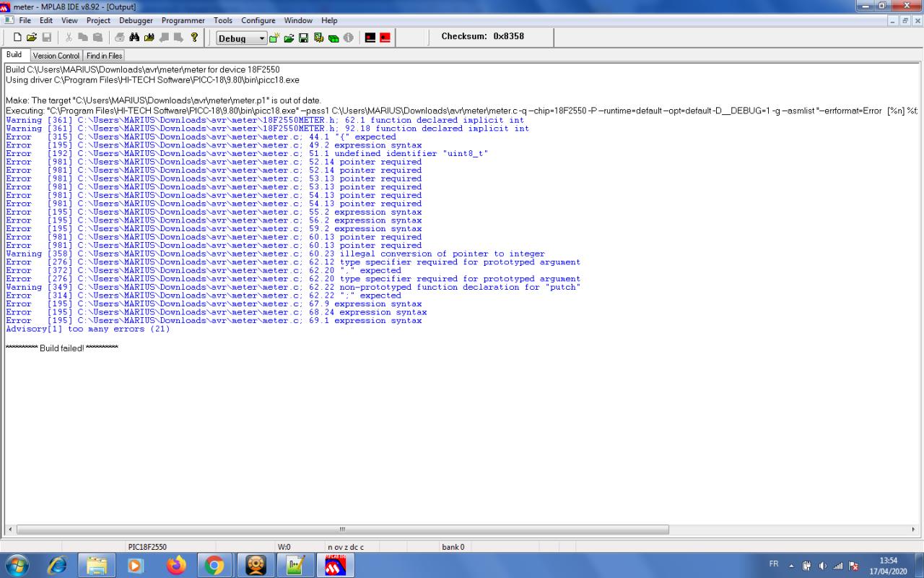Screen dimensions: 924x578
Task: Click the volume speaker tray icon
Action: pos(823,565)
